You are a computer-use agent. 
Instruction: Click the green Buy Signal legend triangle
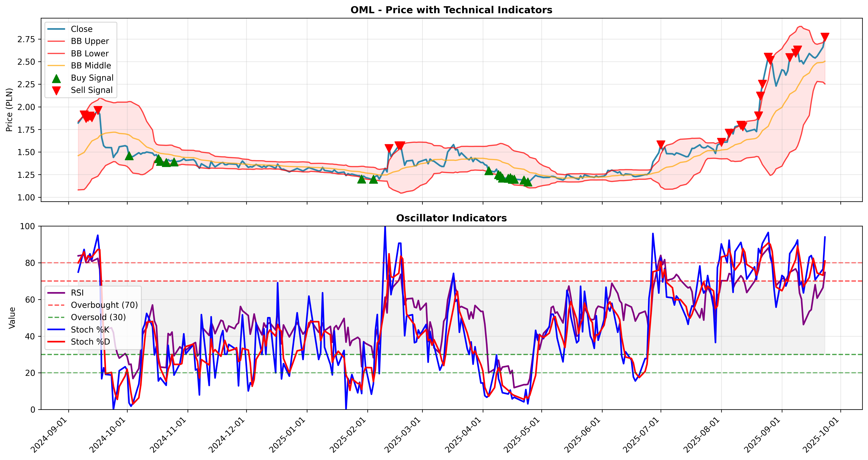tap(56, 78)
